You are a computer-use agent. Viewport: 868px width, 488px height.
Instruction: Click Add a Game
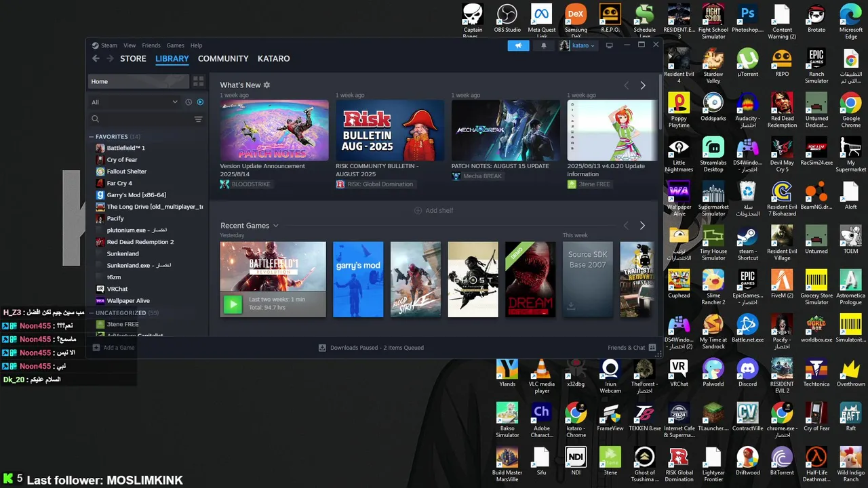[114, 348]
